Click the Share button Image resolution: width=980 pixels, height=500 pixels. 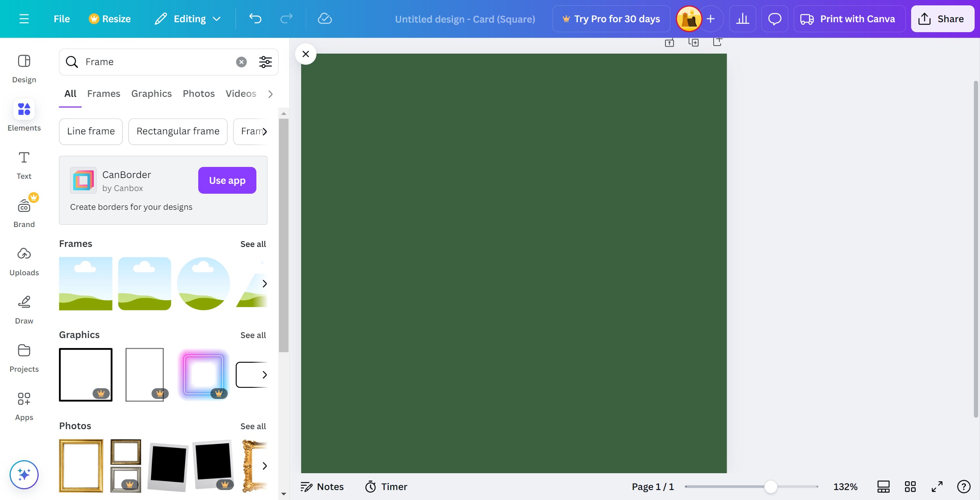pyautogui.click(x=942, y=19)
